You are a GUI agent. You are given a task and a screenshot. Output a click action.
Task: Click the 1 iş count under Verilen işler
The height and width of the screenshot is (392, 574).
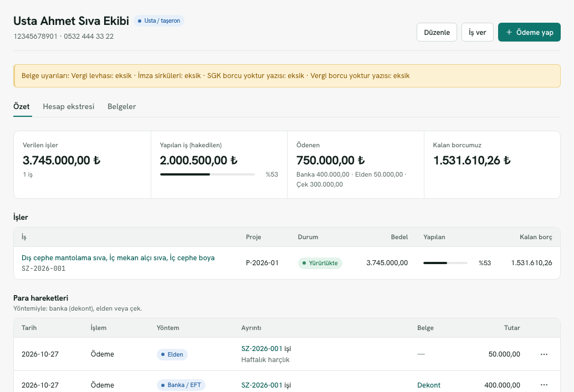click(28, 174)
